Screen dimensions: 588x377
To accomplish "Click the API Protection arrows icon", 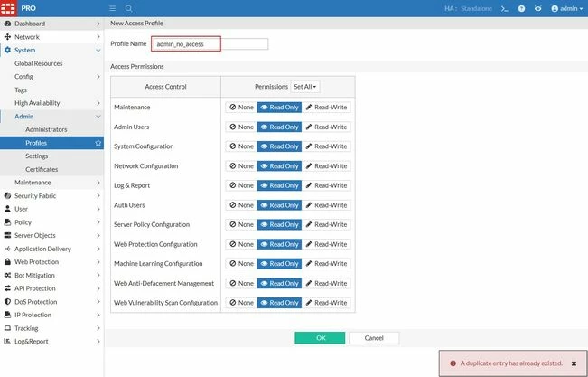I will pyautogui.click(x=7, y=288).
